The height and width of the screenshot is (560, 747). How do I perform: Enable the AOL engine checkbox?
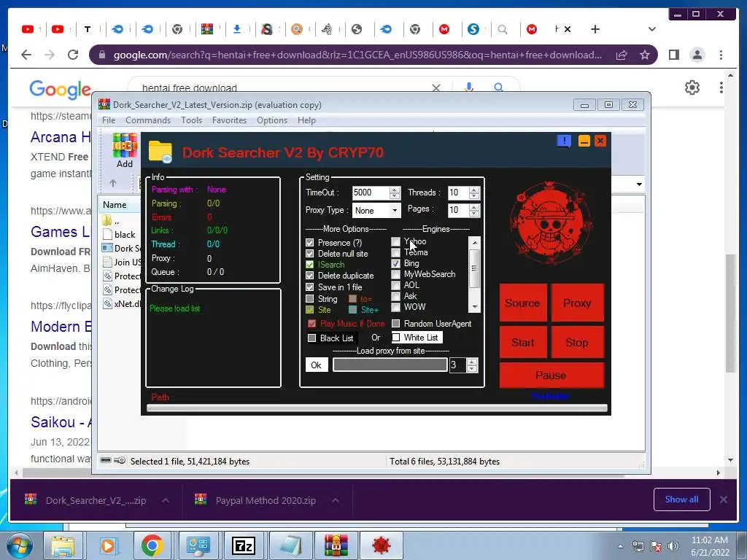395,285
